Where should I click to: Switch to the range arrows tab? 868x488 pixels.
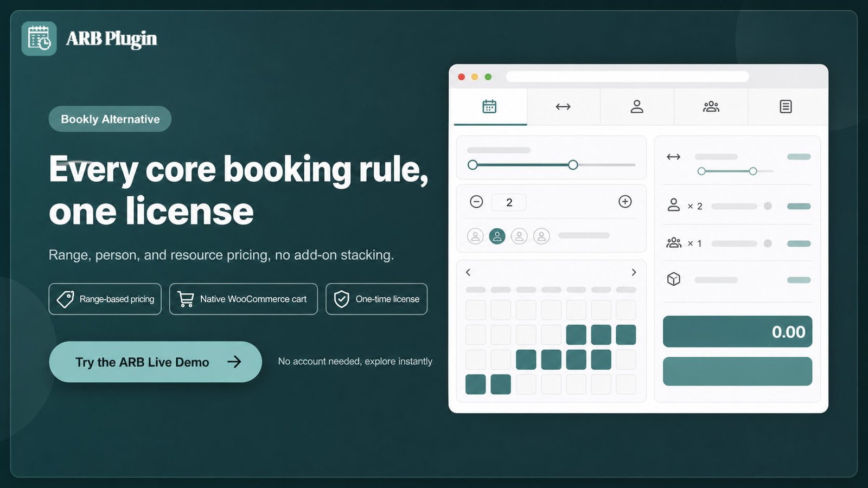pyautogui.click(x=563, y=107)
